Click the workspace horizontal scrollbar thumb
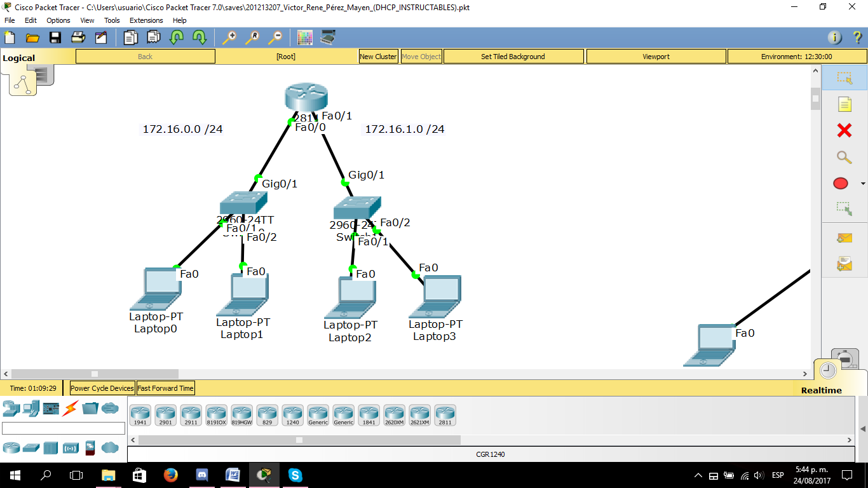Screen dimensions: 868x488 [95, 374]
